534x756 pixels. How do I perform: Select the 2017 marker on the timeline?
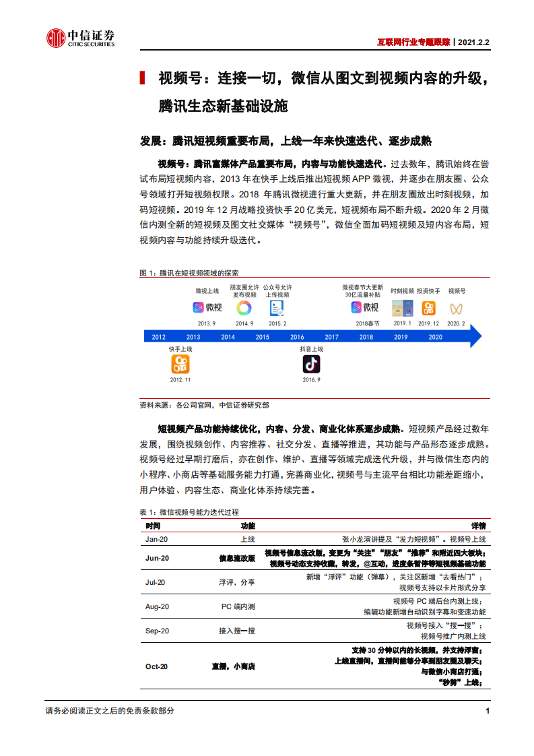331,337
